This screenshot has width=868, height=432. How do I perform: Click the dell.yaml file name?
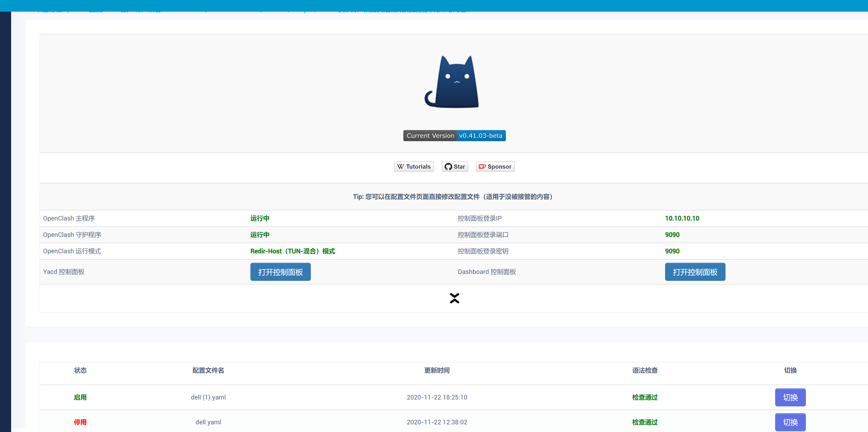click(x=208, y=422)
